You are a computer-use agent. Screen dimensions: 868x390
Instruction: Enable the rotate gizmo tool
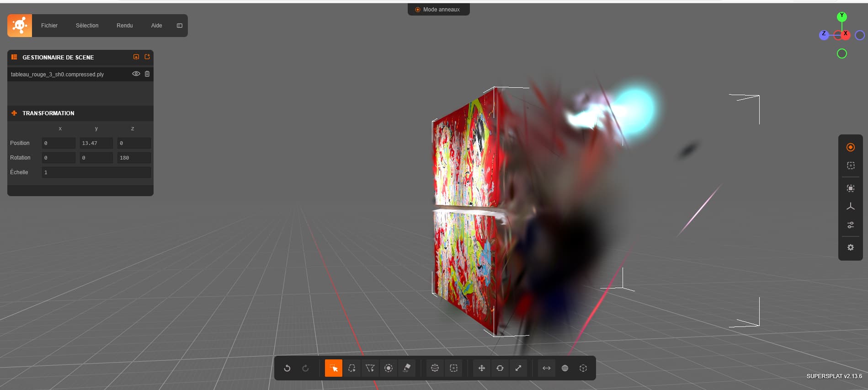(500, 368)
